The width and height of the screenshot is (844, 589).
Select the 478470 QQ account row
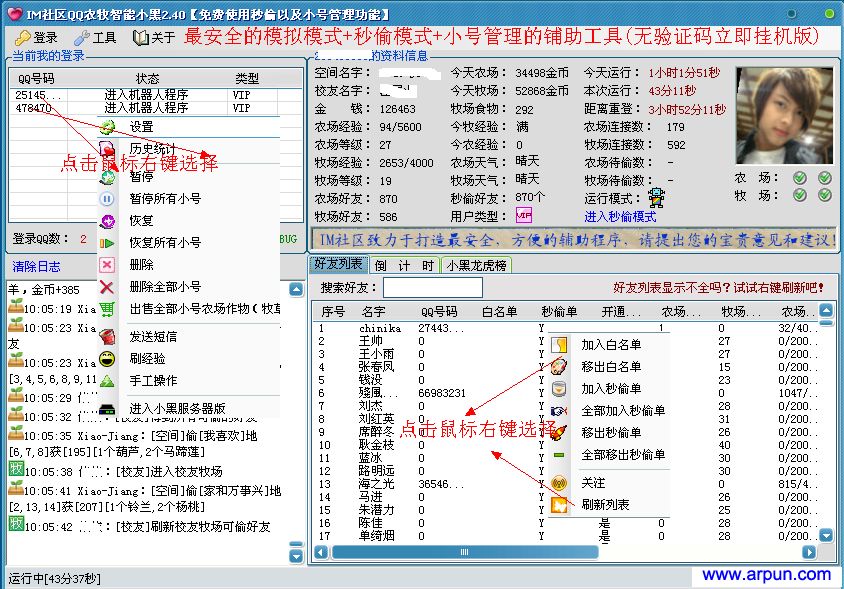click(x=156, y=108)
